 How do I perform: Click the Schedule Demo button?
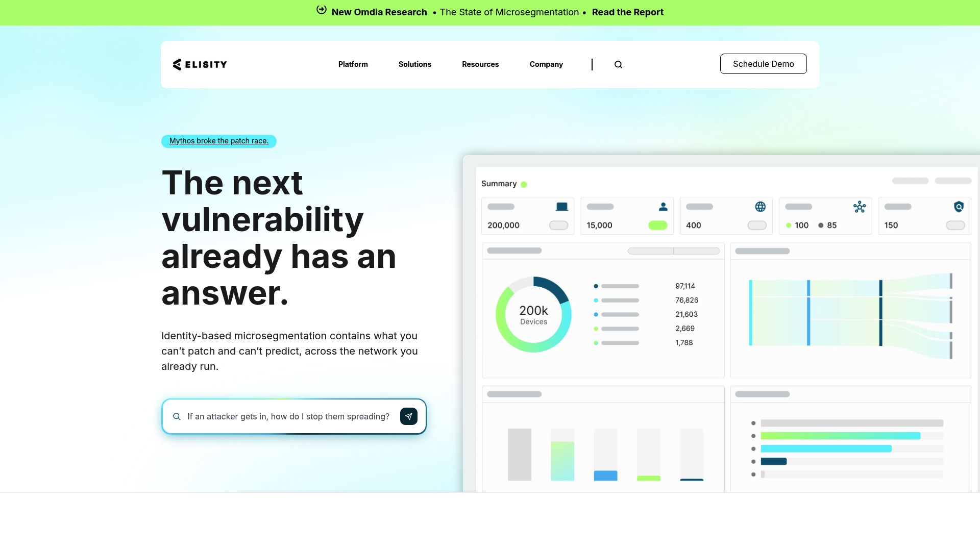tap(763, 64)
